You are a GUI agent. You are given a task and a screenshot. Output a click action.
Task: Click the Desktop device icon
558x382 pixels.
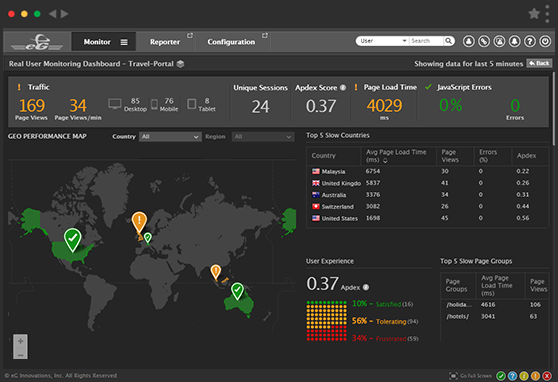(x=115, y=104)
